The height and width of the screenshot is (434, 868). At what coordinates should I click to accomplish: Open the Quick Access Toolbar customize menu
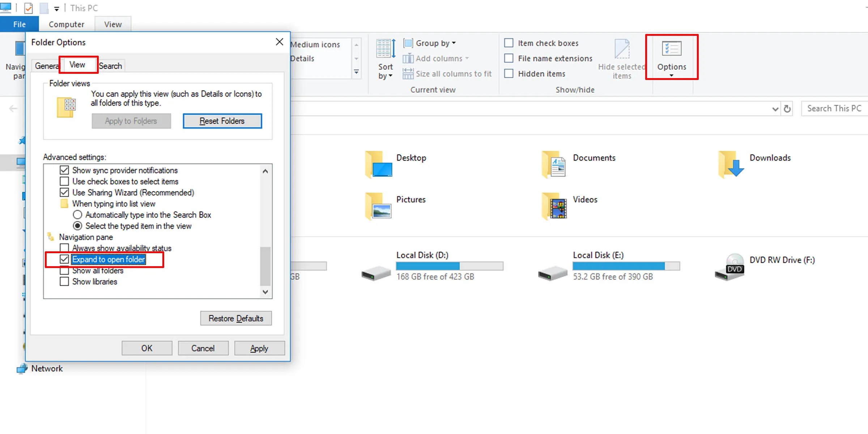click(56, 8)
